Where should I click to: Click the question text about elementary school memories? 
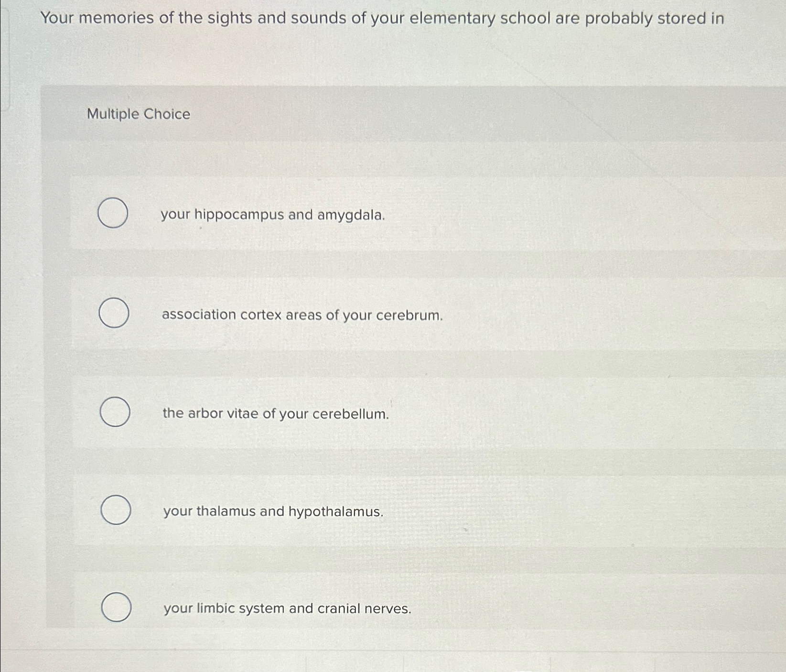pyautogui.click(x=382, y=19)
